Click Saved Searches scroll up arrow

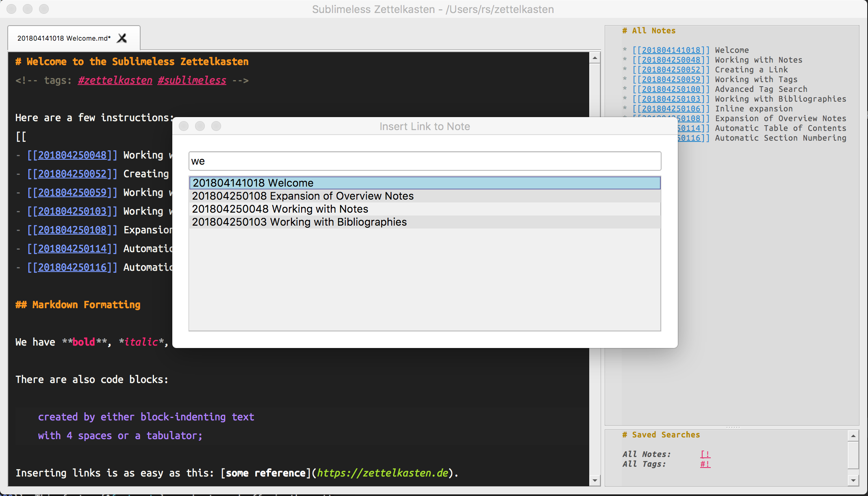853,435
